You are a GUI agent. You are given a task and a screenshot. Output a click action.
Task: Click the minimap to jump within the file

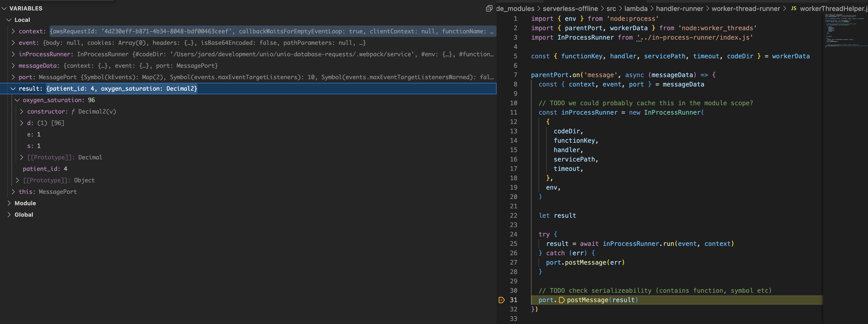(846, 30)
